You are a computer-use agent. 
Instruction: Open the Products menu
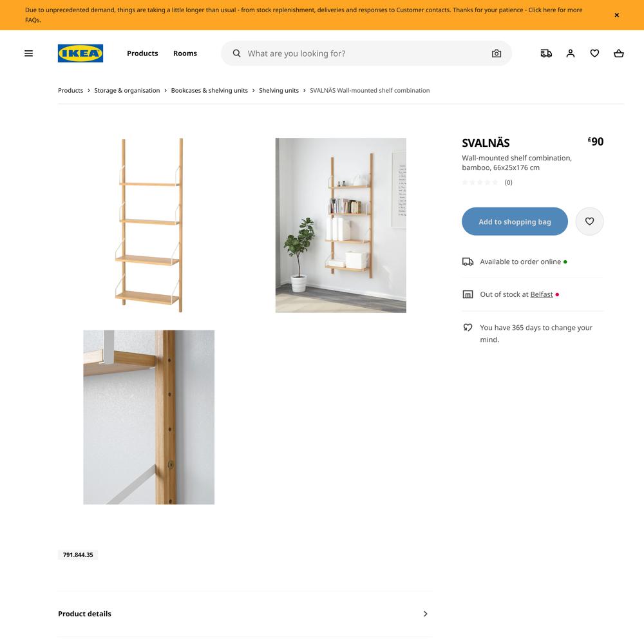coord(142,53)
